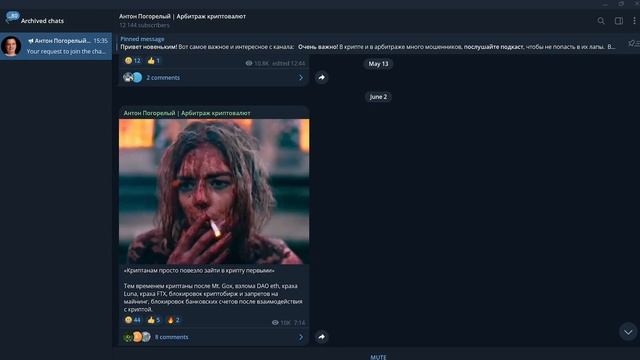Click the May 13 date badge
Screen dimensions: 640x360
[x=378, y=64]
